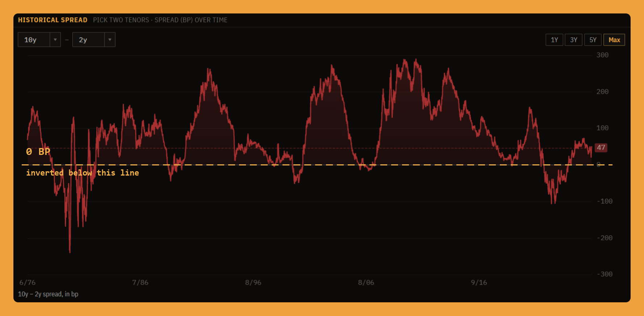Click the 6/76 date axis label

(28, 282)
